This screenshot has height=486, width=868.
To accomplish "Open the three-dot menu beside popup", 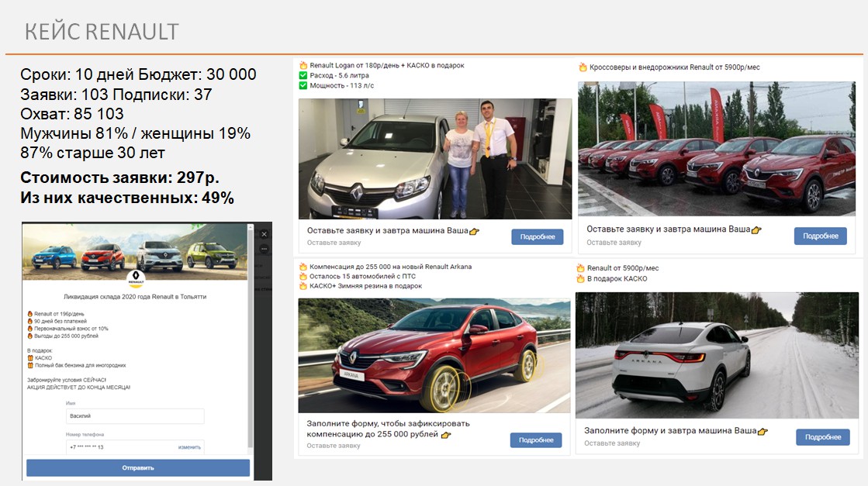I will [x=264, y=250].
